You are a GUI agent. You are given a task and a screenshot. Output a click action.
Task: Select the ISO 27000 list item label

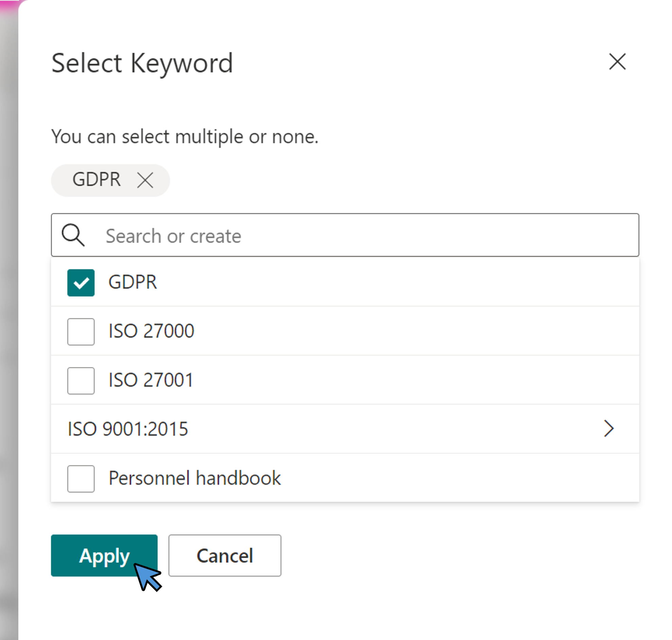151,331
